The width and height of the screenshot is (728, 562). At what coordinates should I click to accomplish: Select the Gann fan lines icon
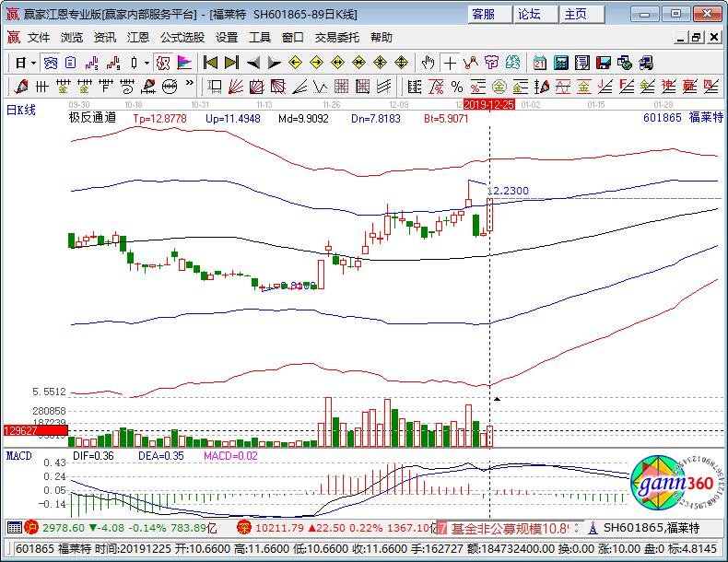[236, 87]
